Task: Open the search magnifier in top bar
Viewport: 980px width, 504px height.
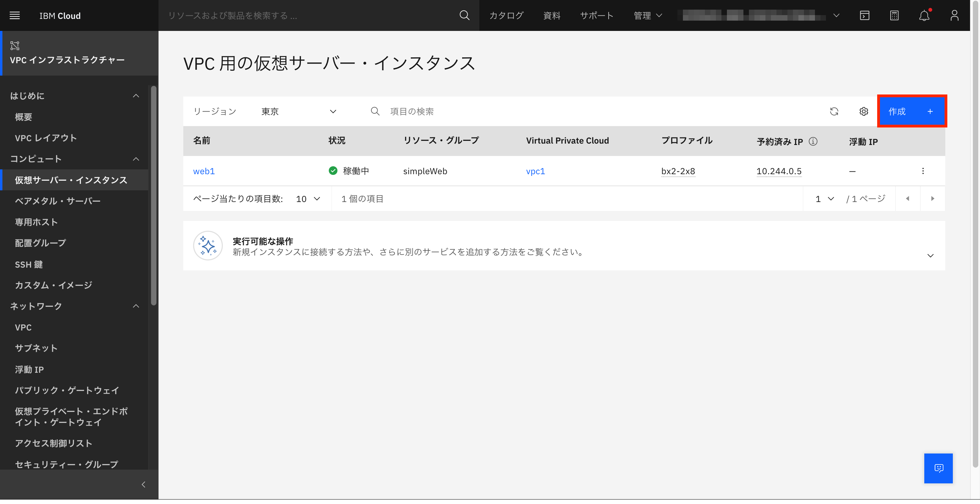Action: [464, 15]
